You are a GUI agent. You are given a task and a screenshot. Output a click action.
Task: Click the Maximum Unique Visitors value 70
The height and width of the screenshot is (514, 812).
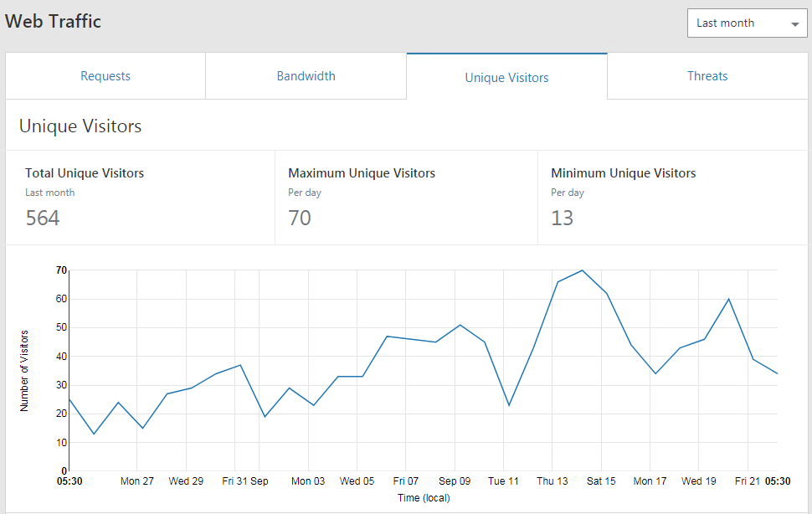300,218
